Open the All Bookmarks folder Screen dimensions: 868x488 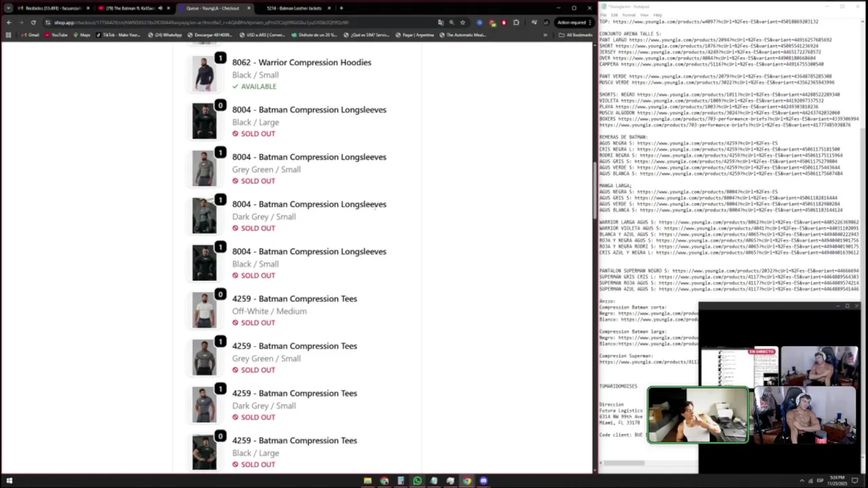click(575, 35)
